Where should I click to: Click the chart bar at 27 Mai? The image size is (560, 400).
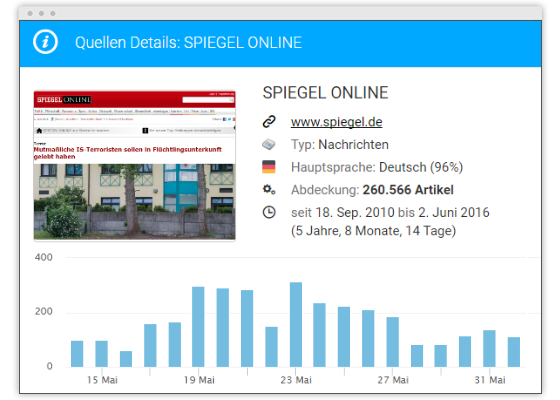pos(392,342)
